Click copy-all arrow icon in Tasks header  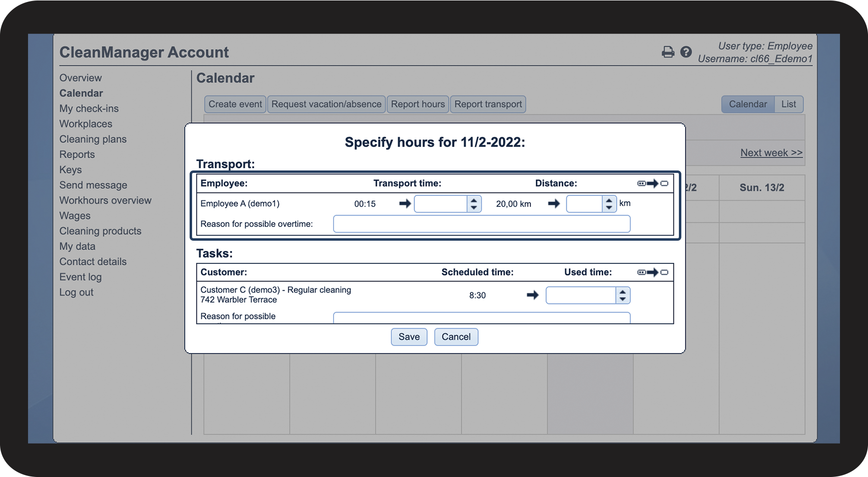(652, 273)
